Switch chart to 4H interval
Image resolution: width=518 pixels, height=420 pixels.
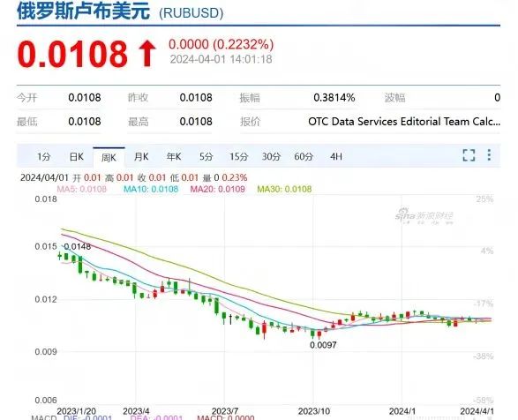(x=336, y=157)
